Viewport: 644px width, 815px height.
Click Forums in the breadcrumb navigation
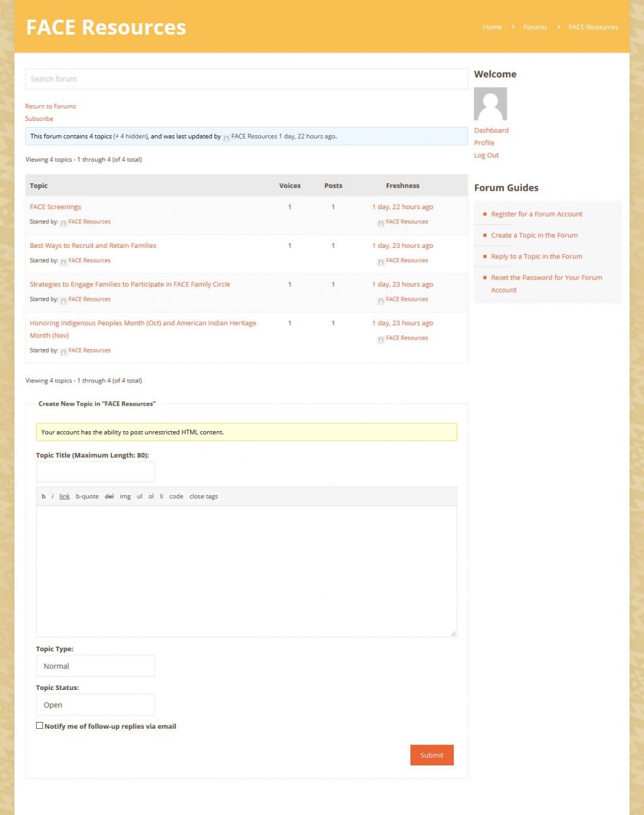[x=535, y=27]
